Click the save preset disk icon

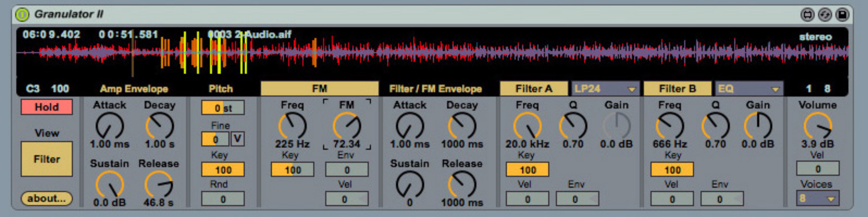click(842, 15)
